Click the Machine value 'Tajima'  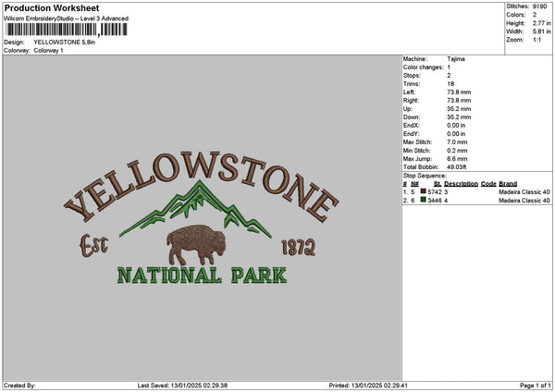pos(456,59)
